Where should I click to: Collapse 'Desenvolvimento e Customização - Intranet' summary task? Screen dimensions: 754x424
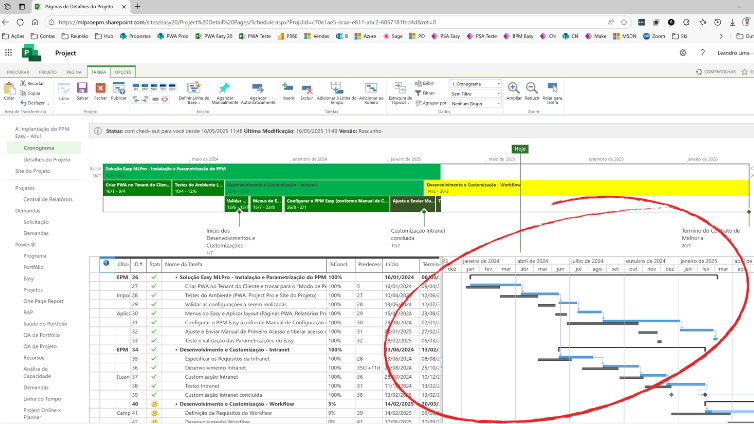point(176,350)
